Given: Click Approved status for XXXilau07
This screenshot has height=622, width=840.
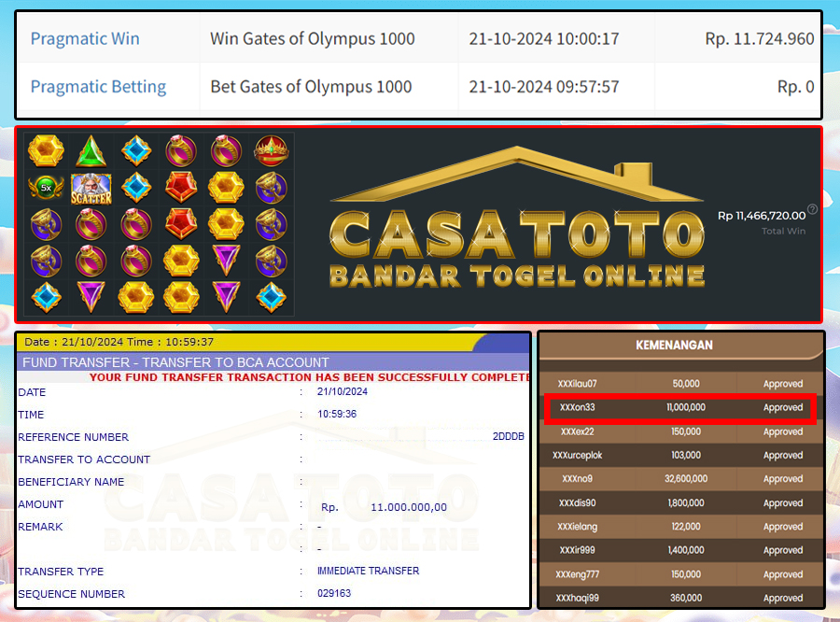Looking at the screenshot, I should point(782,384).
